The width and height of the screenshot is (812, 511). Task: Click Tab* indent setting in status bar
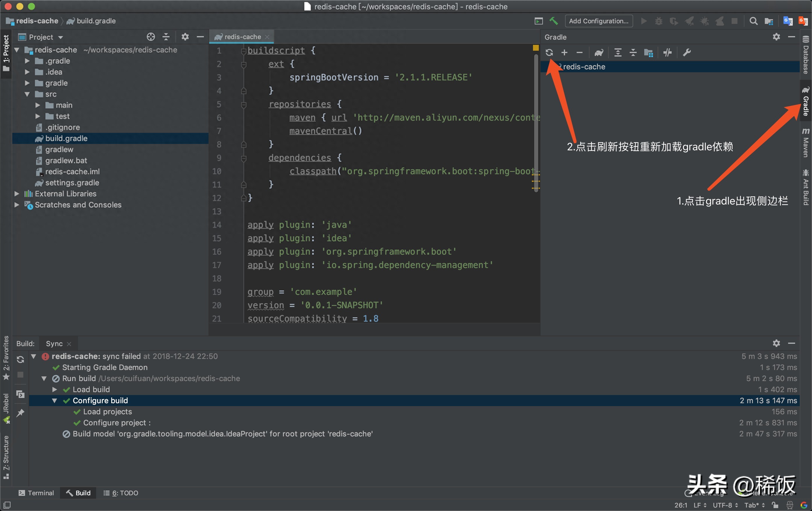[x=754, y=505]
